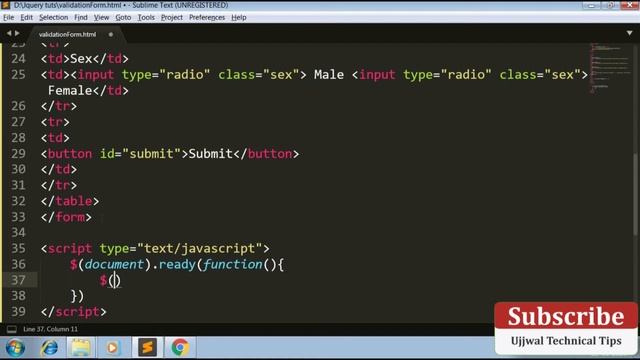The image size is (640, 360).
Task: Click line number 39 in gutter
Action: [x=18, y=312]
